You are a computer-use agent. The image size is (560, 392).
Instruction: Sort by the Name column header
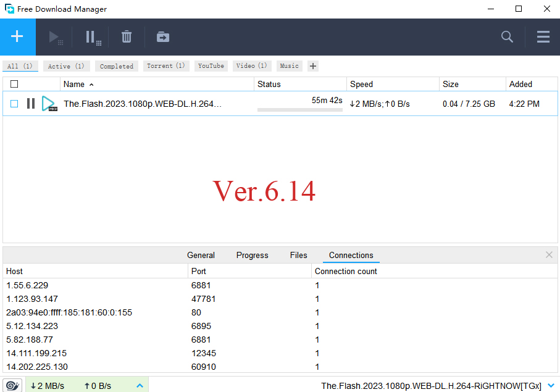coord(157,84)
